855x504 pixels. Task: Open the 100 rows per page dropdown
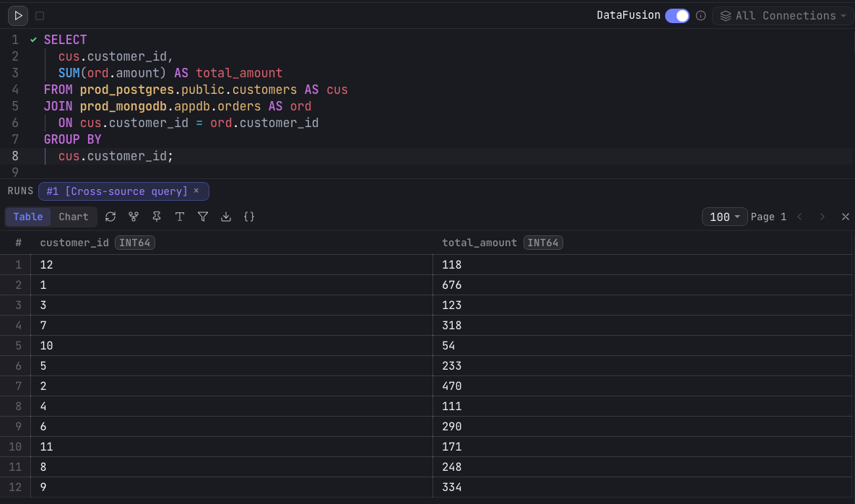tap(725, 217)
